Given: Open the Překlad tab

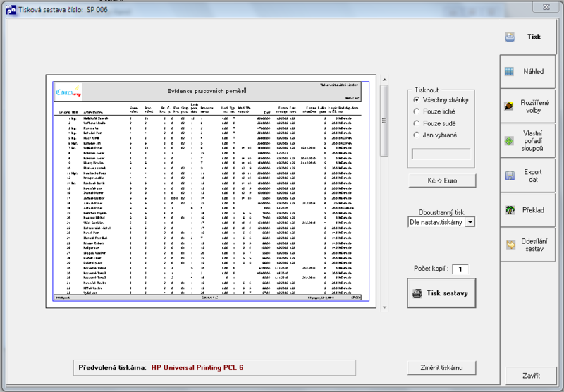Looking at the screenshot, I should click(527, 210).
